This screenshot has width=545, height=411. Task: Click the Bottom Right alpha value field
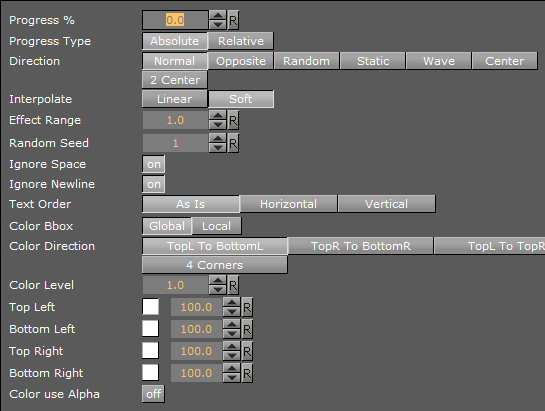(x=196, y=373)
